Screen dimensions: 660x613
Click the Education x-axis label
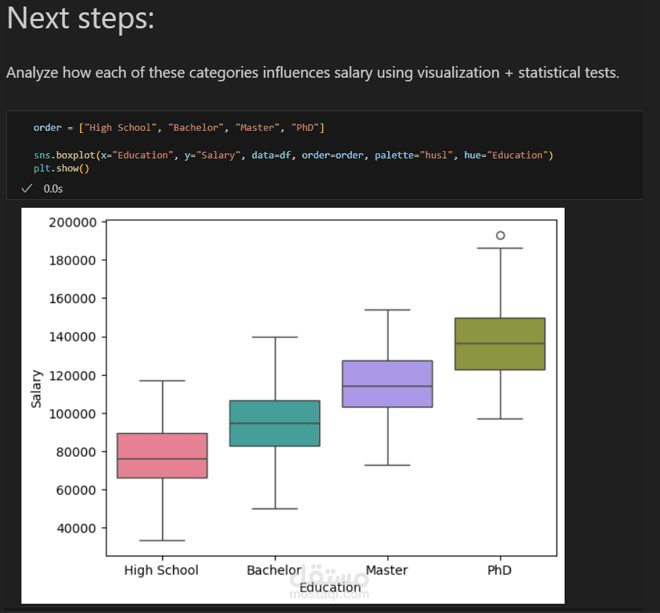pyautogui.click(x=329, y=587)
